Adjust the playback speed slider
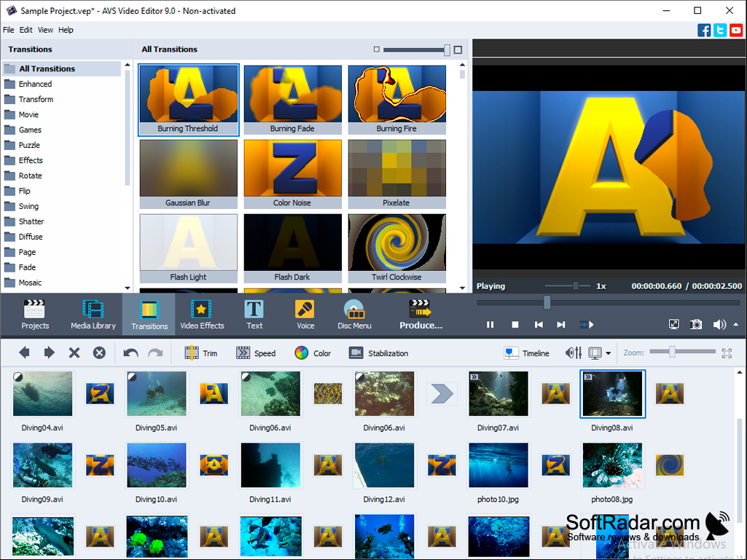Image resolution: width=747 pixels, height=560 pixels. click(576, 285)
